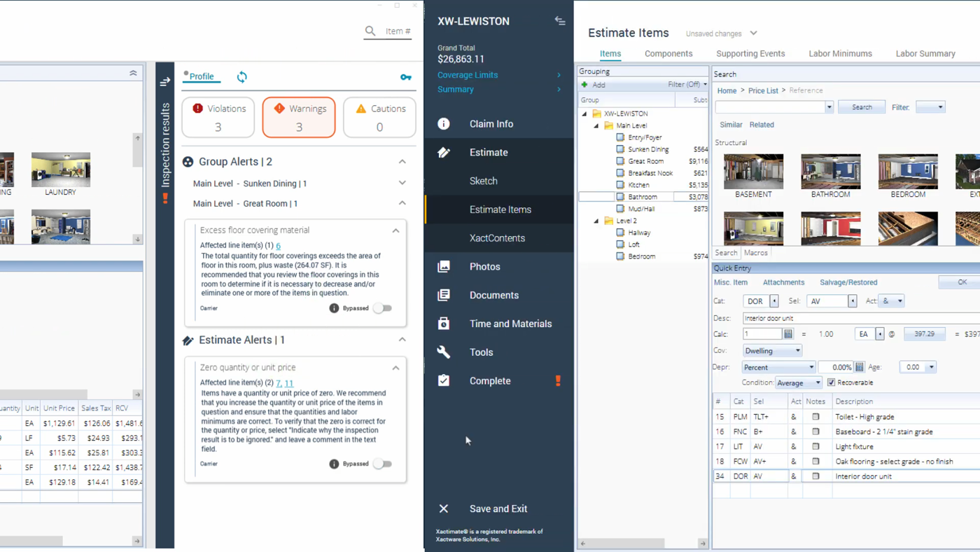Click the Warnings counter card
Image resolution: width=980 pixels, height=552 pixels.
pyautogui.click(x=299, y=117)
